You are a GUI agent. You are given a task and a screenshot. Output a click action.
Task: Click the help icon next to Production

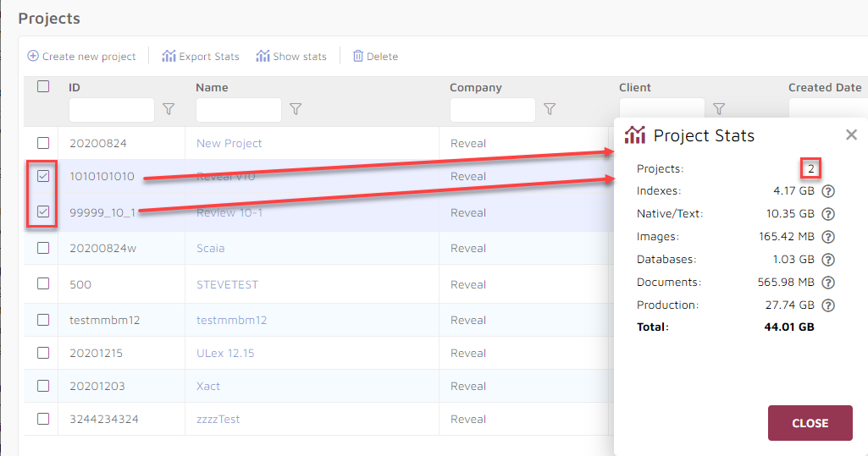[x=828, y=305]
